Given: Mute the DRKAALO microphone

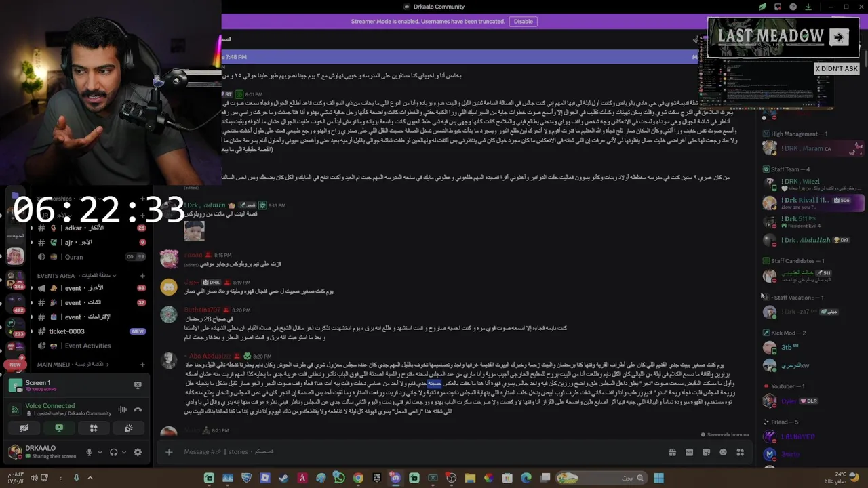Looking at the screenshot, I should pyautogui.click(x=89, y=452).
